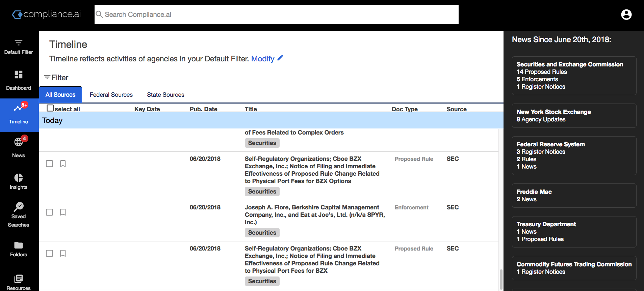
Task: Sort by the Key Date column header
Action: (147, 109)
